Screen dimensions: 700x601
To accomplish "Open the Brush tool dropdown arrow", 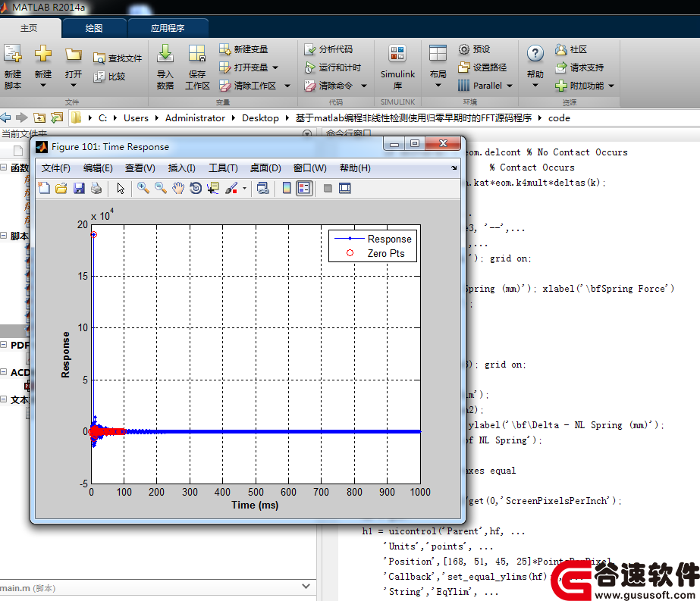I will (244, 189).
